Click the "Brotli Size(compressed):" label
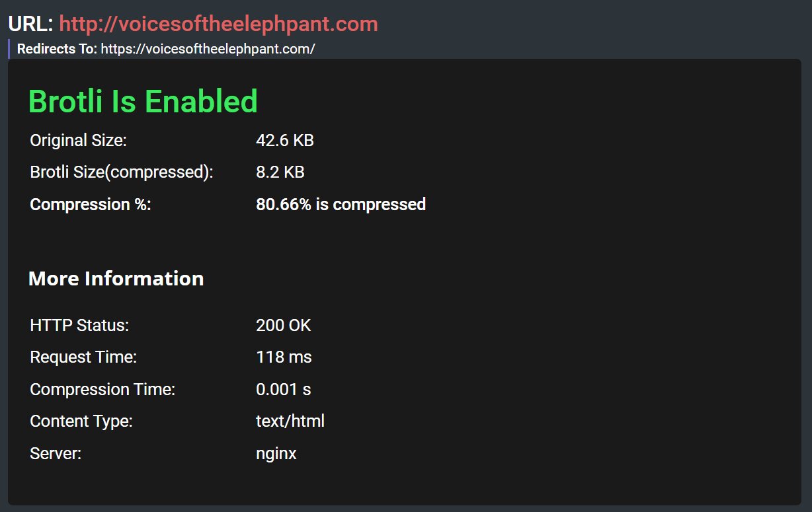The width and height of the screenshot is (812, 512). (x=122, y=172)
